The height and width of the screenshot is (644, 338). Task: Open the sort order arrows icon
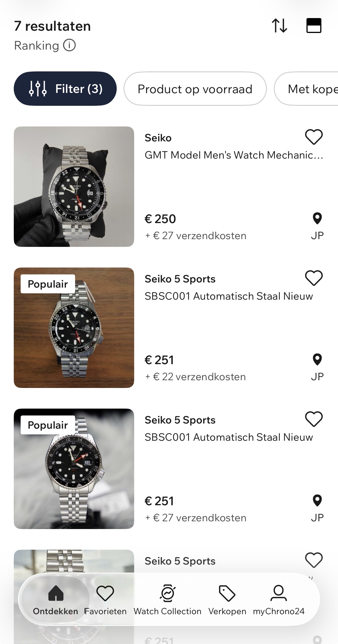click(279, 26)
